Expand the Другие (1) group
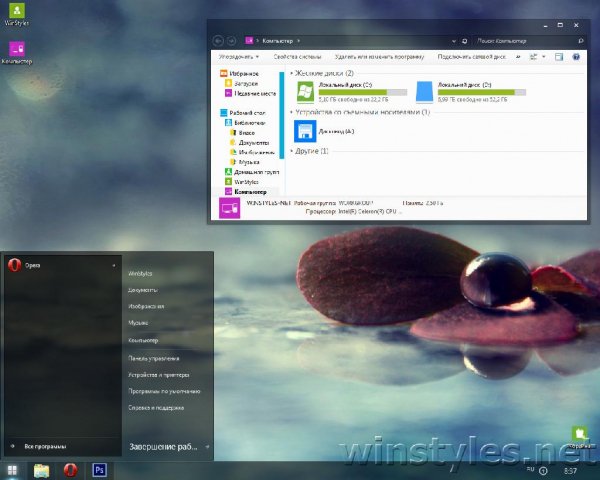 click(x=291, y=151)
